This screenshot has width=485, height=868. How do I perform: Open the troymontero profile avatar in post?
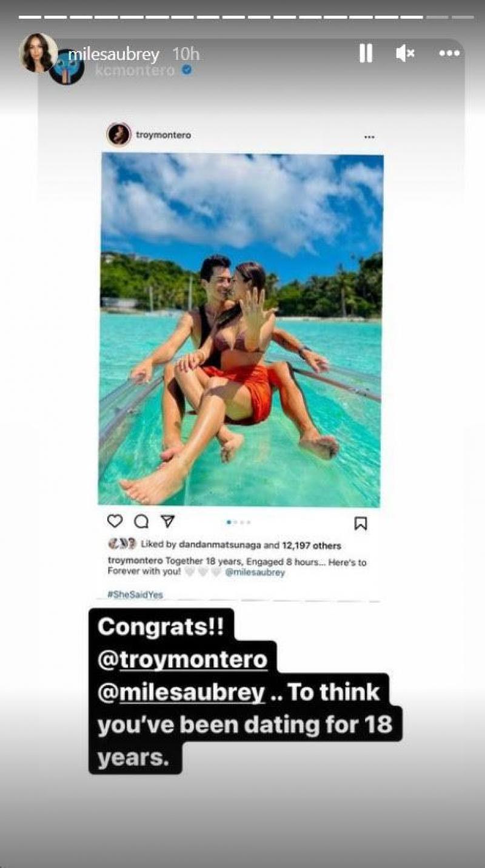[x=119, y=134]
